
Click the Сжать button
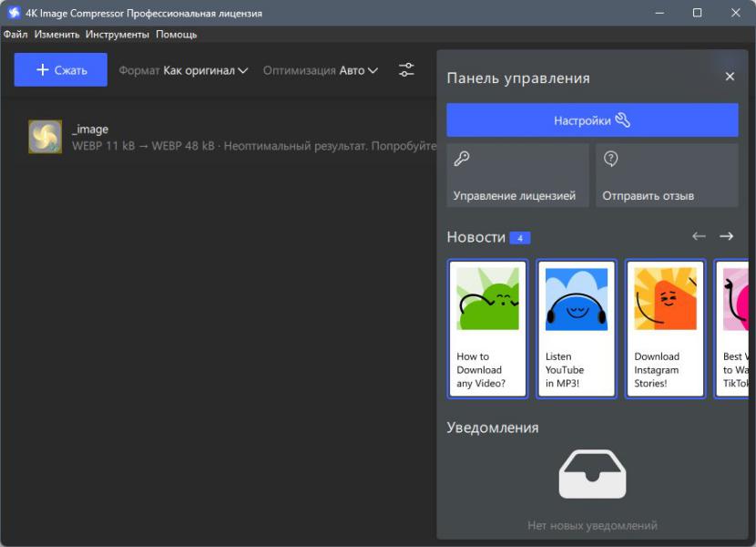pyautogui.click(x=61, y=70)
